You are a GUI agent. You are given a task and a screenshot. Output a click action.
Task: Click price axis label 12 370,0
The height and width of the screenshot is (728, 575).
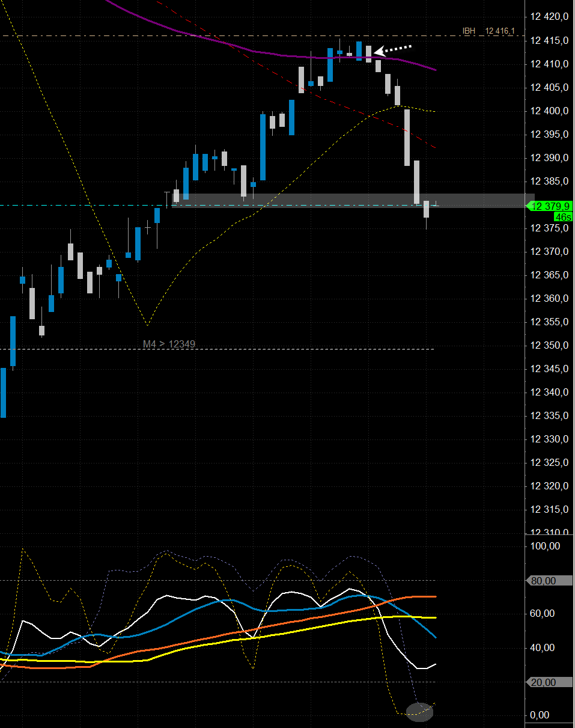[549, 252]
